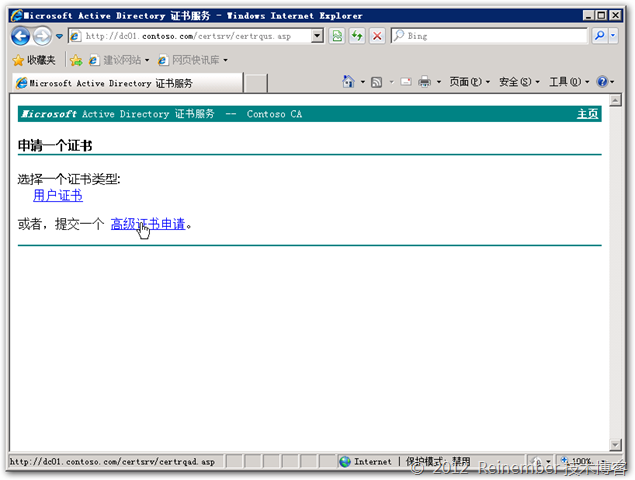This screenshot has height=480, width=635.
Task: Open the 工具(O) tools menu
Action: (569, 82)
